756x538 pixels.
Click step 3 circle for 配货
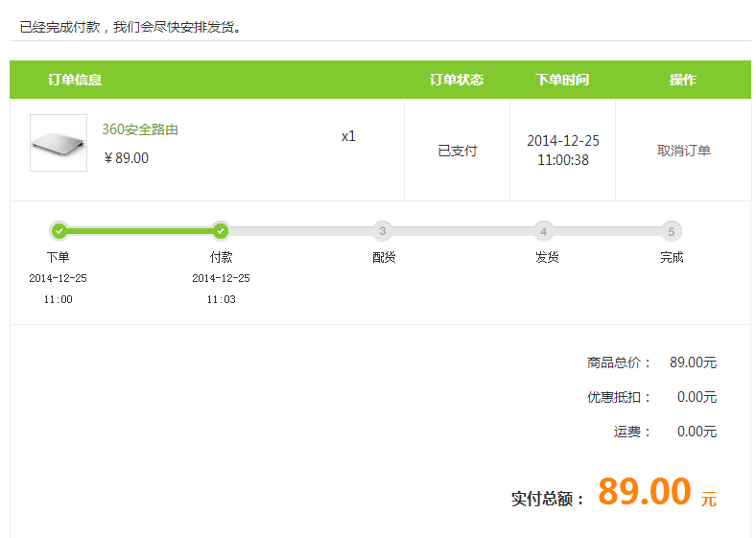pos(383,231)
